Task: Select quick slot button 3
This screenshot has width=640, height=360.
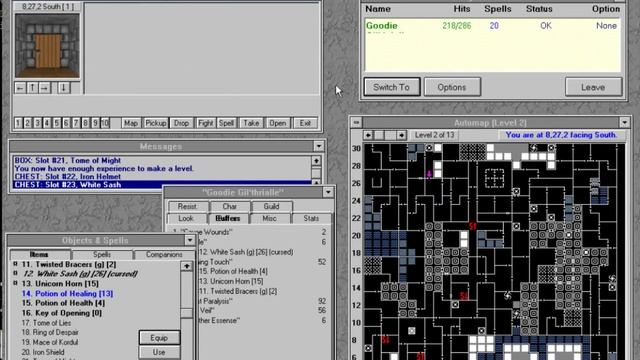Action: click(x=37, y=123)
